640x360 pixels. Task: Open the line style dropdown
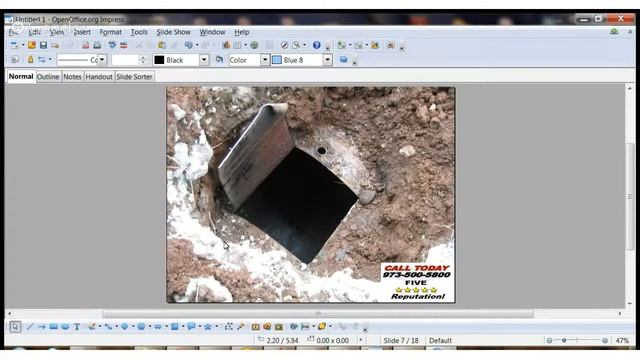[x=102, y=60]
